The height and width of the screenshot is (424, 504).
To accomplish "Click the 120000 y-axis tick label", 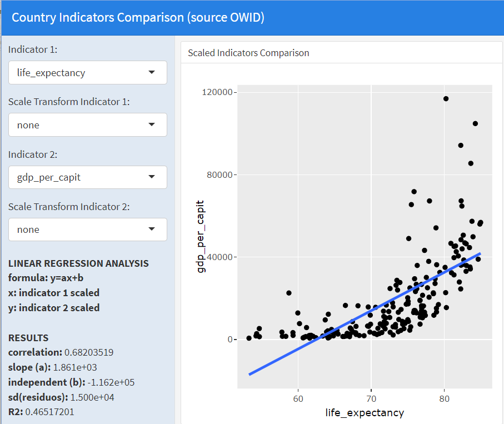I will [219, 92].
